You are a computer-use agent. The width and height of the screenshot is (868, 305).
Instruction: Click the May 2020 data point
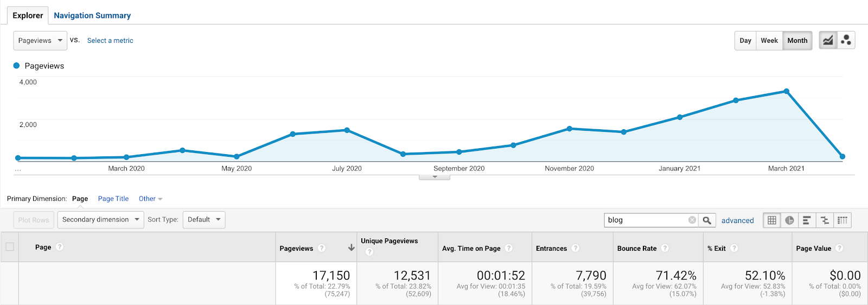(x=237, y=156)
